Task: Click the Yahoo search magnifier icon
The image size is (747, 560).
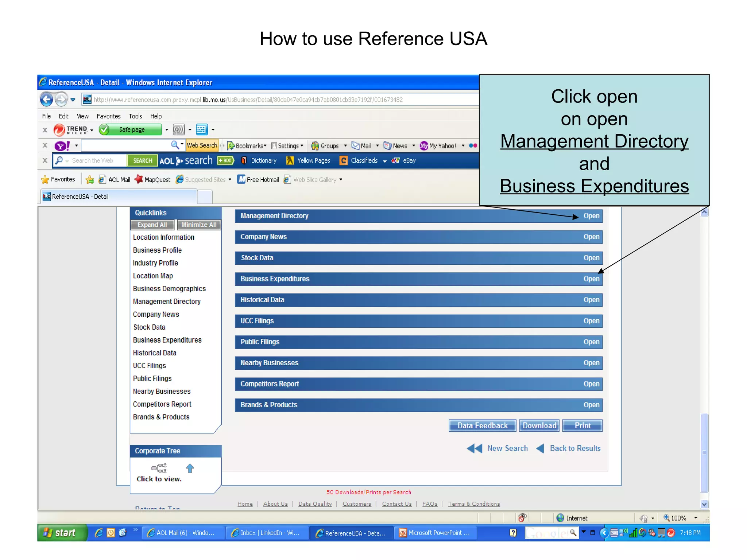Action: coord(175,145)
